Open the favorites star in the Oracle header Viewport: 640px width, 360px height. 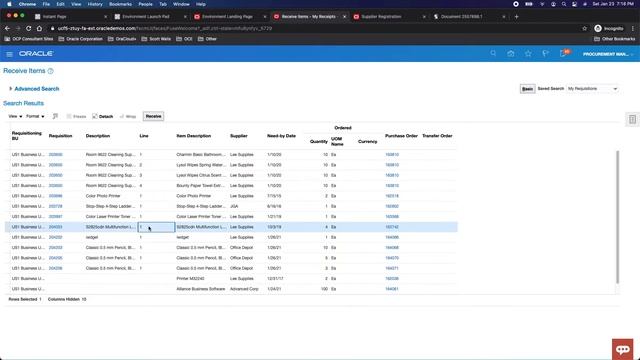click(x=528, y=53)
